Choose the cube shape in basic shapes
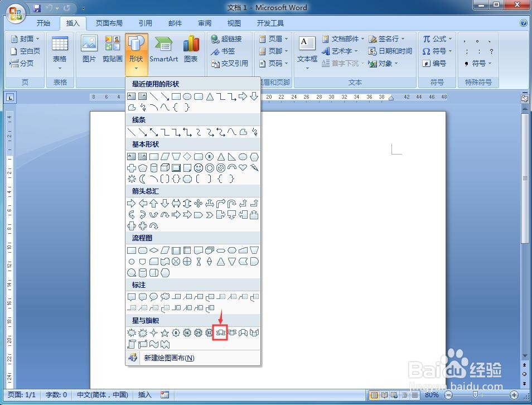532x405 pixels. pyautogui.click(x=165, y=168)
